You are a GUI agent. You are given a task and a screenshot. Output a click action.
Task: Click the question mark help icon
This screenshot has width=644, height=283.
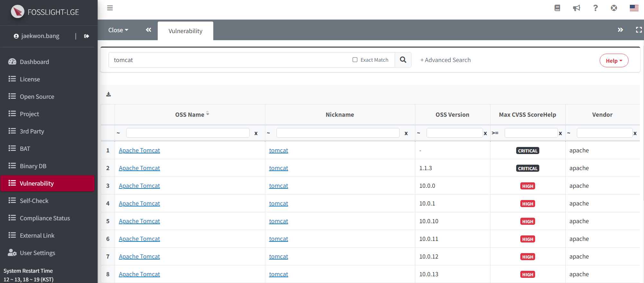click(595, 8)
